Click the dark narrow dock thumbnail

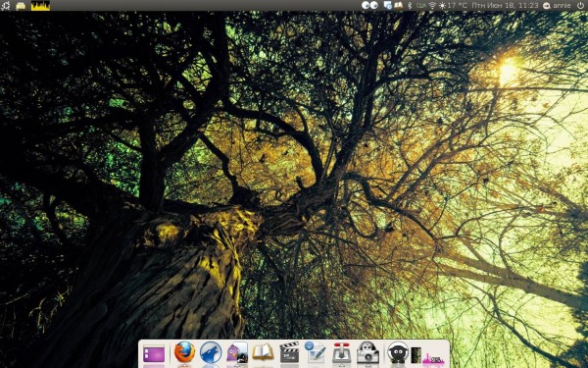coord(416,355)
